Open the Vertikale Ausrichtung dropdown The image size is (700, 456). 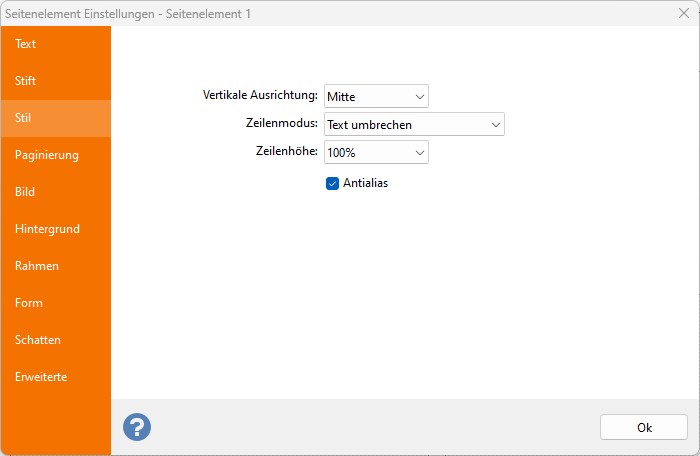tap(376, 97)
